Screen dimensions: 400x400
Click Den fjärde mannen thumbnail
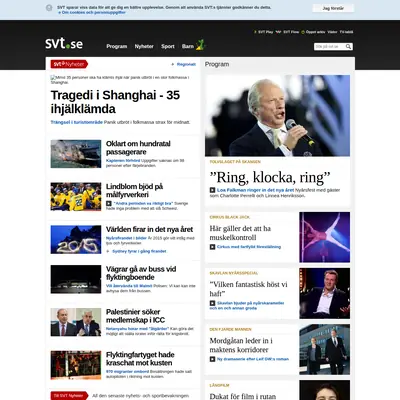(325, 349)
